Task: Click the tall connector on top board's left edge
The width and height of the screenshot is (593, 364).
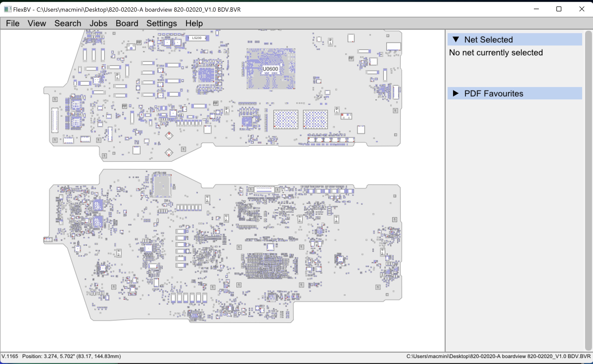Action: point(55,120)
